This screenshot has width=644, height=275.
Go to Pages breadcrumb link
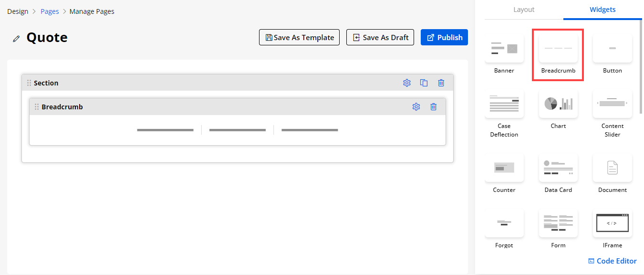[x=50, y=11]
